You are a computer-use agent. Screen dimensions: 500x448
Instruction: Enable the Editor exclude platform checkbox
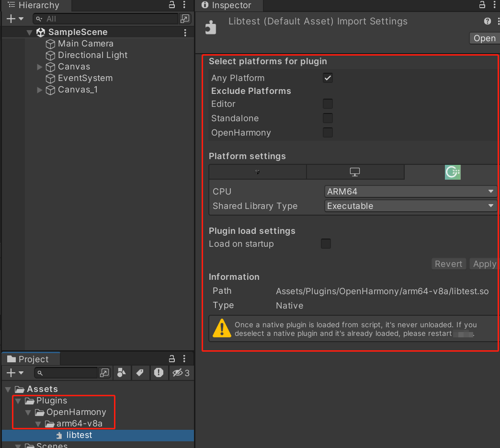point(328,104)
